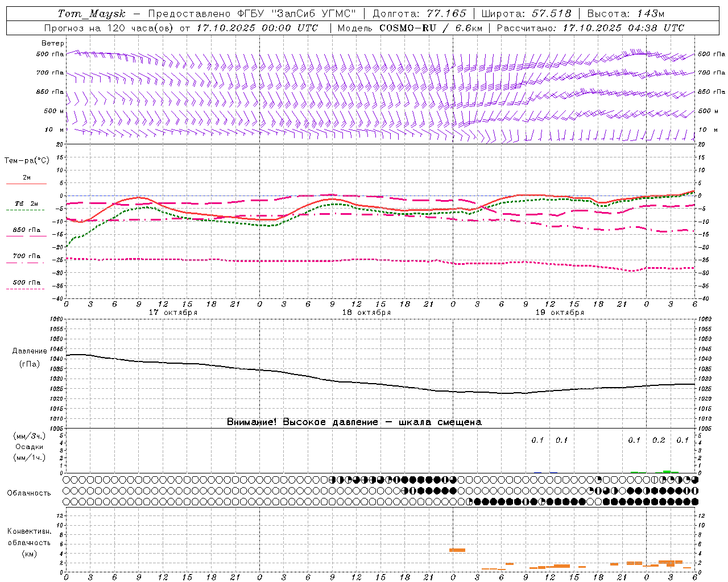Click the station name Tom_Maysk

91,14
